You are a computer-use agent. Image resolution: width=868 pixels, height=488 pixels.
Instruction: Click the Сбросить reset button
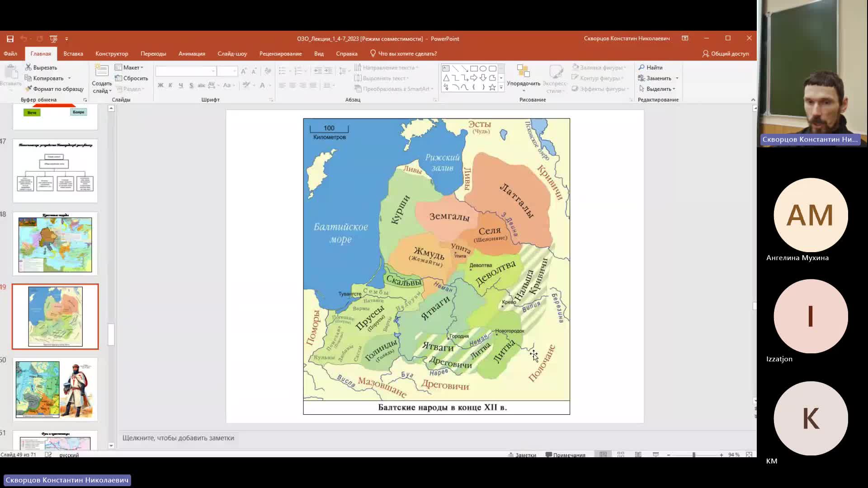coord(132,78)
